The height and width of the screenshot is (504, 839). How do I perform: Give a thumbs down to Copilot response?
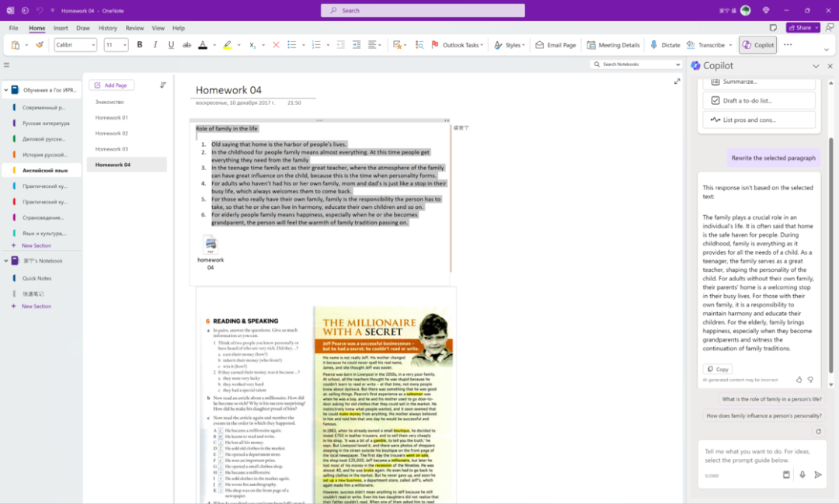[x=810, y=379]
